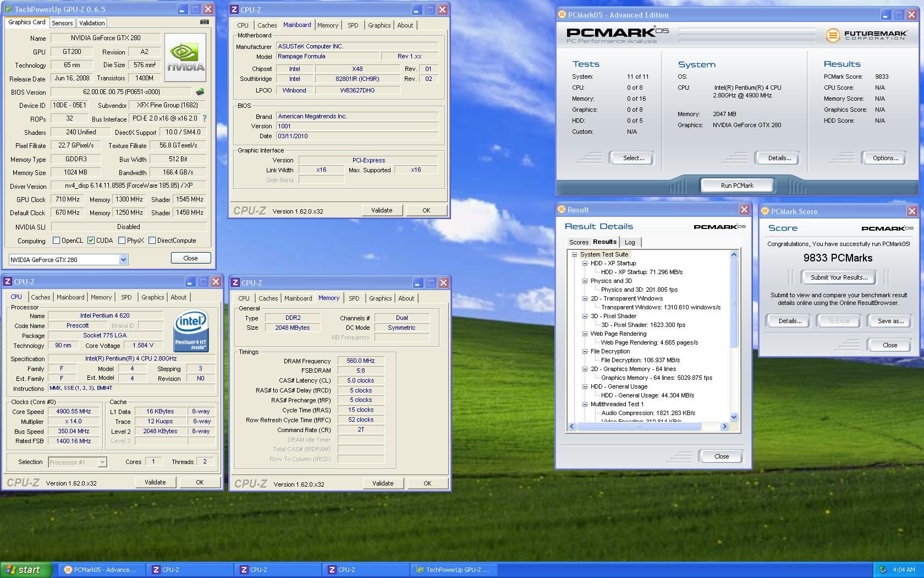Viewport: 924px width, 578px height.
Task: Click the CPU-Z Mainboard window title icon
Action: coord(235,9)
